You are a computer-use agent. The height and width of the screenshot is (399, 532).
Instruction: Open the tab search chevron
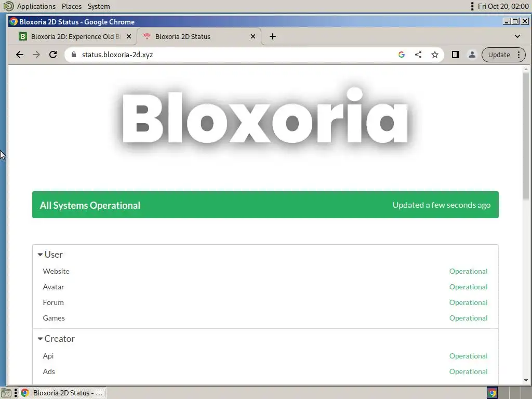coord(517,36)
